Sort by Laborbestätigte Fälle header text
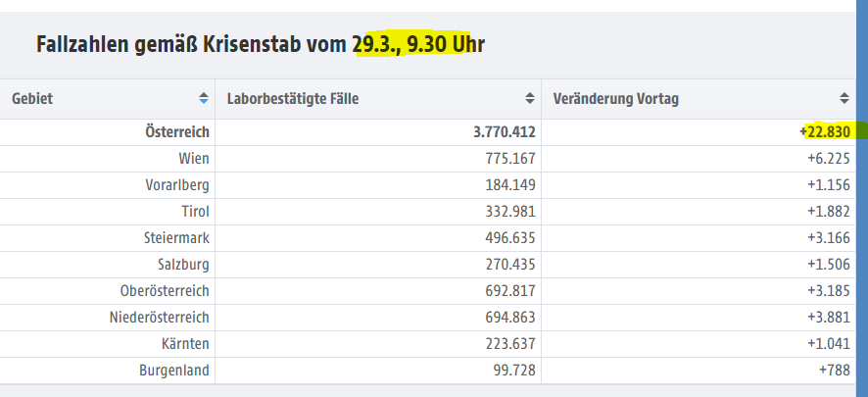This screenshot has width=868, height=397. point(293,99)
